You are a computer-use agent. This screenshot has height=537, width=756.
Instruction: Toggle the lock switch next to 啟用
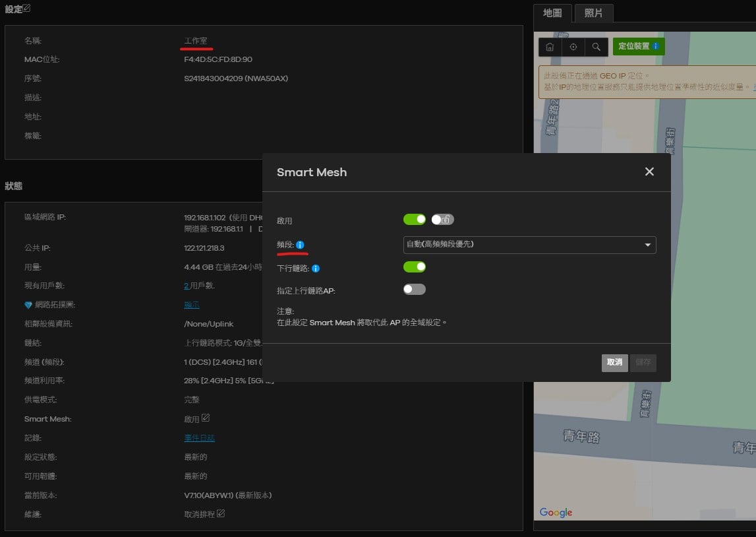pyautogui.click(x=443, y=220)
